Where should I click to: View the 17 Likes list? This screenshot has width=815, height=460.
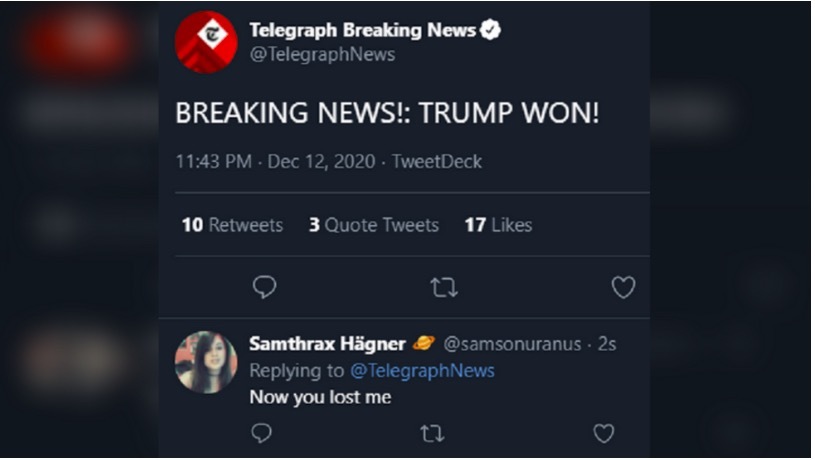[x=498, y=225]
